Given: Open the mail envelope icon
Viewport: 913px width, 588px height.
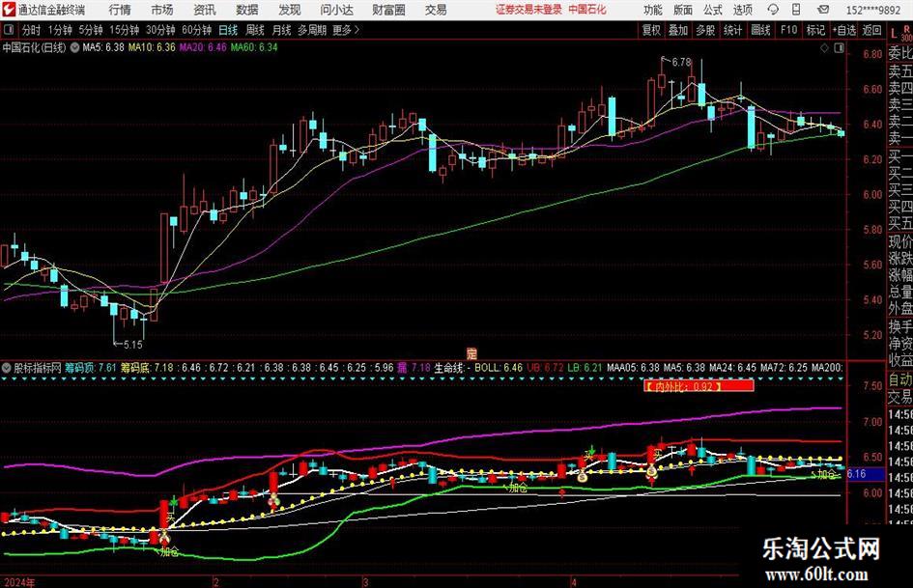Looking at the screenshot, I should (x=823, y=10).
